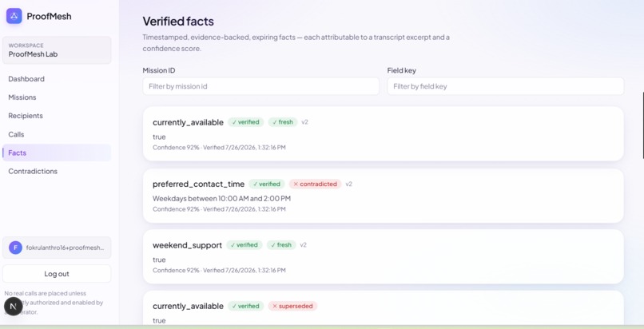644x329 pixels.
Task: Click the Verified facts heading
Action: (178, 21)
